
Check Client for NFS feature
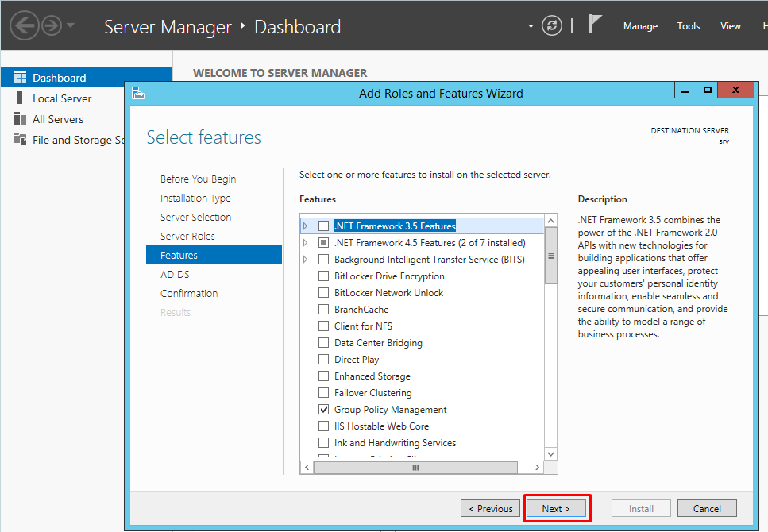click(323, 326)
